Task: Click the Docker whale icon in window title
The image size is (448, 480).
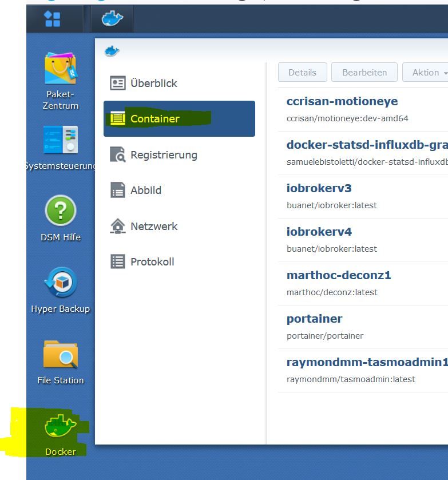Action: 112,51
